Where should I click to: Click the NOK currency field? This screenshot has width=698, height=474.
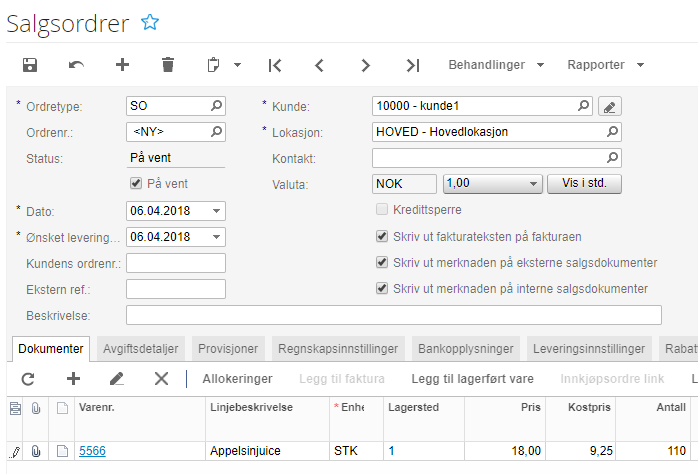click(x=404, y=184)
